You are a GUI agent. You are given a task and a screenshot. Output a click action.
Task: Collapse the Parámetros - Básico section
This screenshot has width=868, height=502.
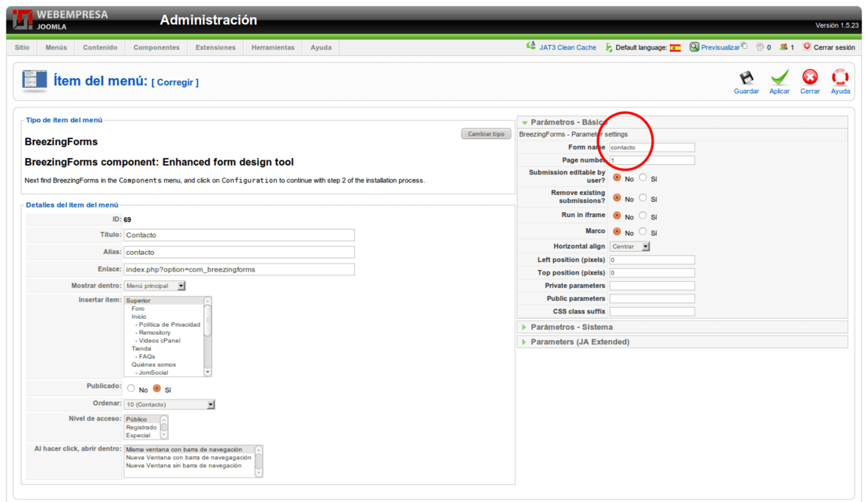(x=682, y=122)
